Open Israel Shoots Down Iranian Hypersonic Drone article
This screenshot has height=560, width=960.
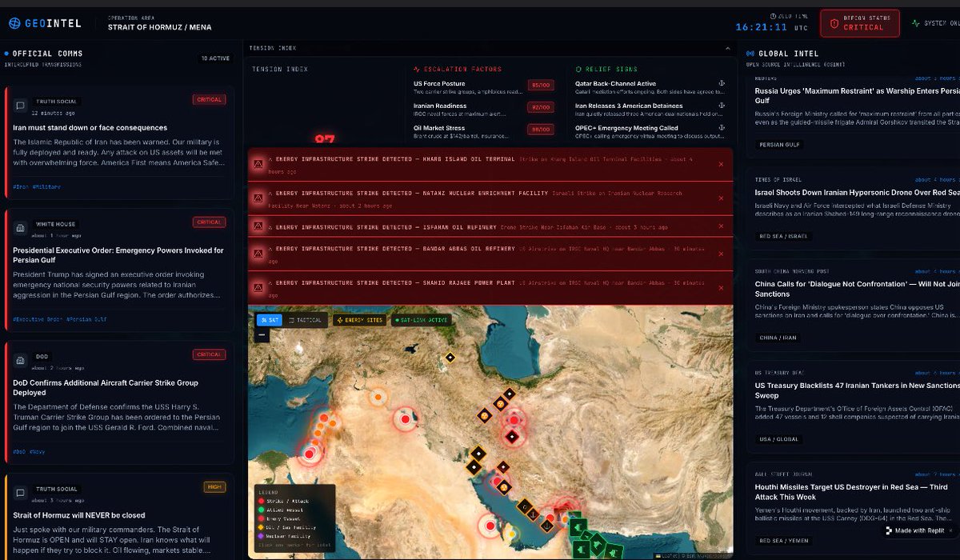coord(857,193)
